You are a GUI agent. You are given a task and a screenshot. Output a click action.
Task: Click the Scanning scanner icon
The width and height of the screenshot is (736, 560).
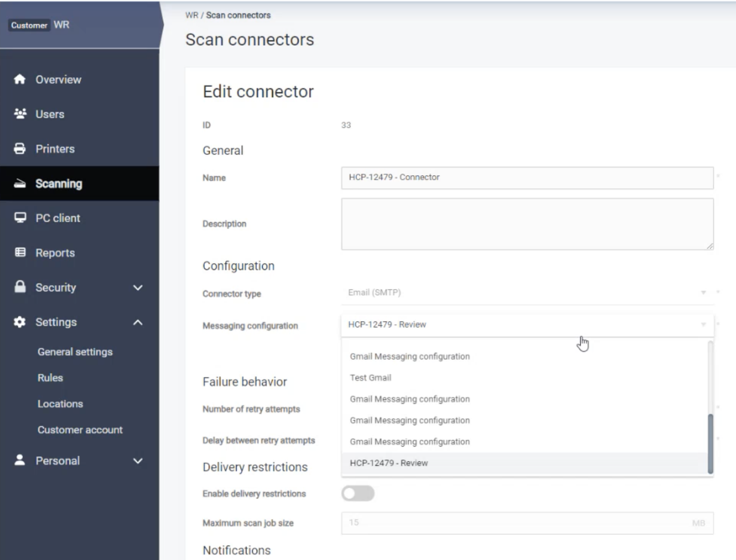pyautogui.click(x=20, y=184)
